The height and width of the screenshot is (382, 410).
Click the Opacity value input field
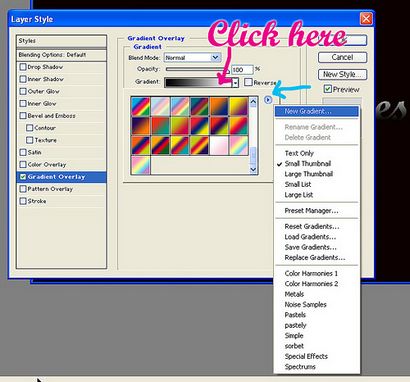(x=242, y=70)
